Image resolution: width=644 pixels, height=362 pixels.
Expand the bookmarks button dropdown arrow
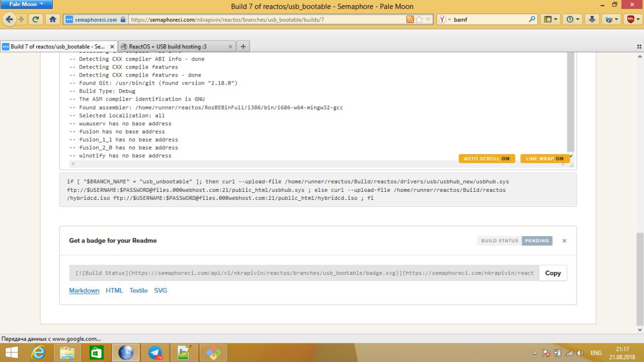click(x=556, y=20)
